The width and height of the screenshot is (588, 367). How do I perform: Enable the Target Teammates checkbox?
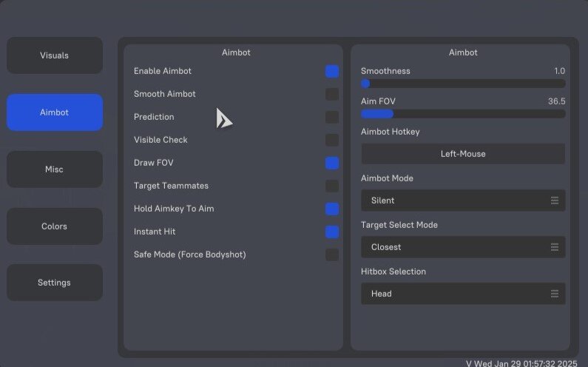coord(332,186)
